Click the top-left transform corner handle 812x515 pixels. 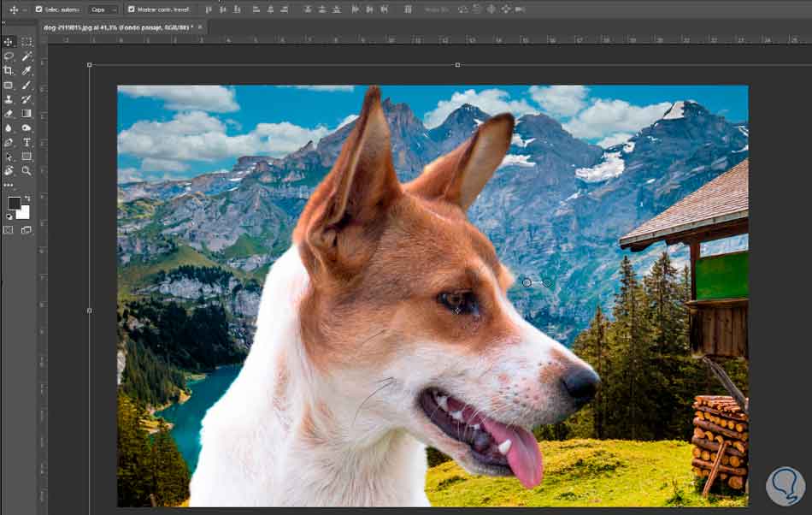click(90, 65)
